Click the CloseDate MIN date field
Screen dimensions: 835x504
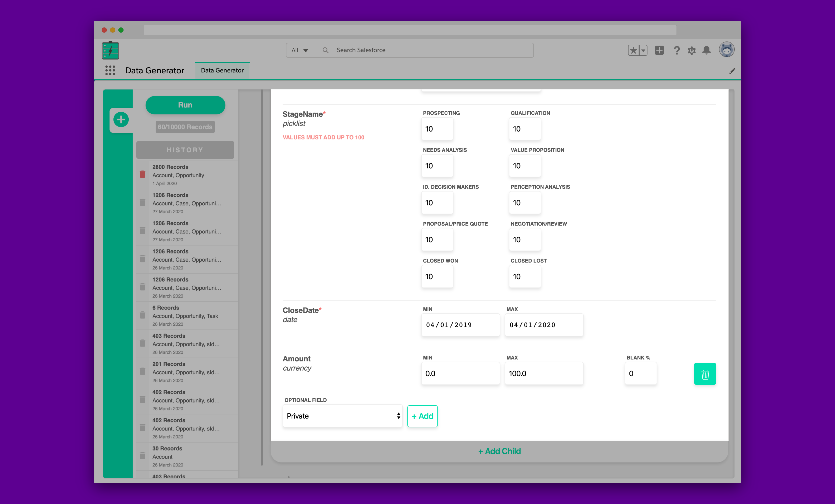click(460, 325)
